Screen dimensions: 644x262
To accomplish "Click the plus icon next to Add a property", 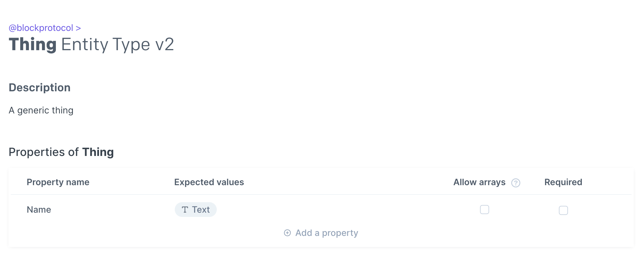I will 287,233.
